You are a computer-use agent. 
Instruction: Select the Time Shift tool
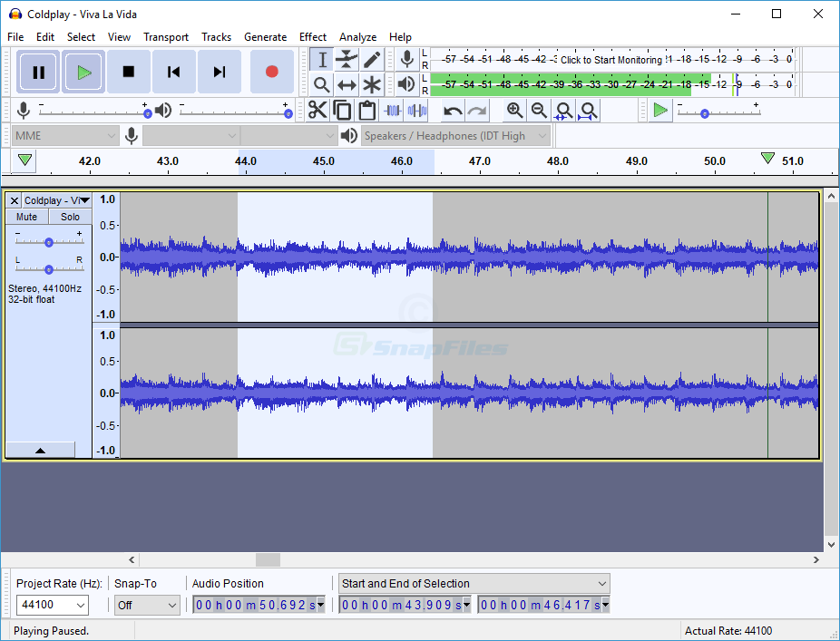347,83
